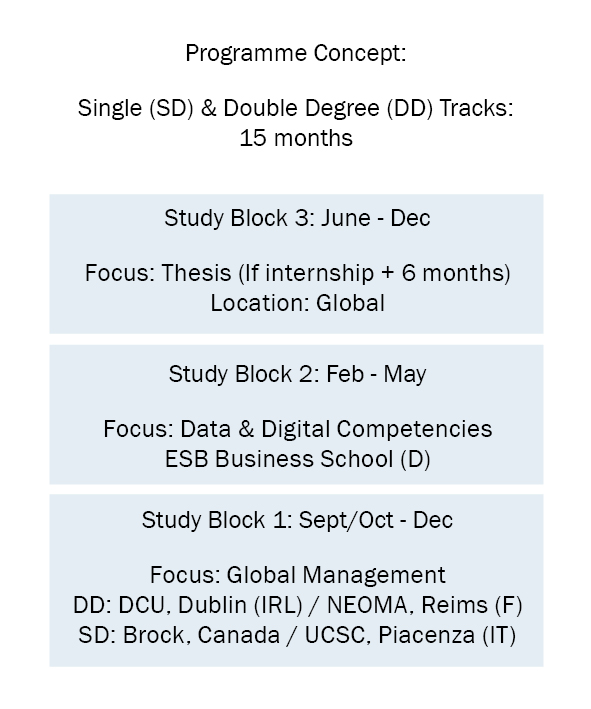Select the DD: DCU, Dublin line
Screen dimensions: 591x709
(298, 605)
